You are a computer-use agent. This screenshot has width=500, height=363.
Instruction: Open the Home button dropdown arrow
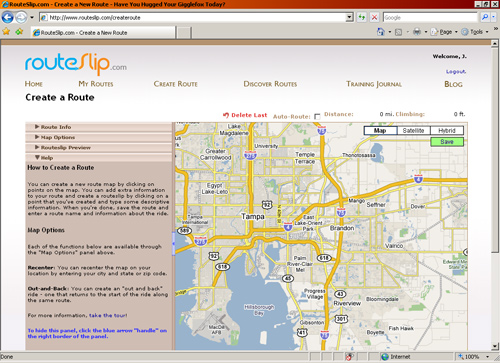click(x=390, y=32)
